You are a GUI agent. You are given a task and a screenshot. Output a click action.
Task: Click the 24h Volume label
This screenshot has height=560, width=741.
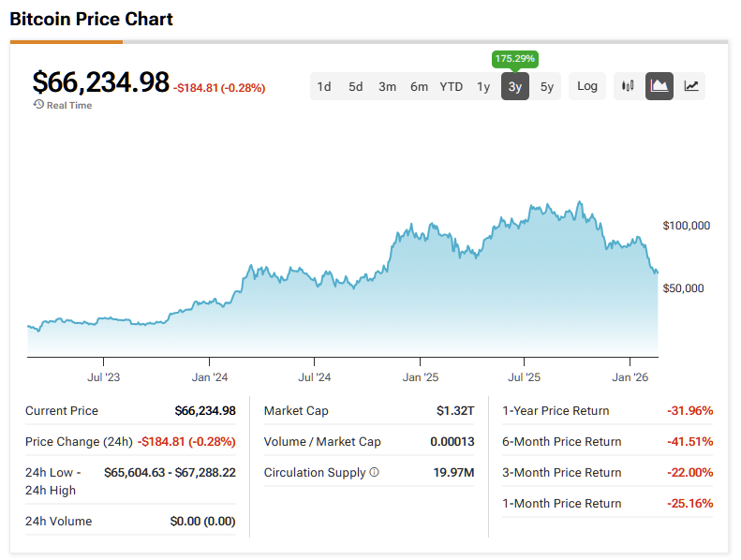pyautogui.click(x=59, y=522)
